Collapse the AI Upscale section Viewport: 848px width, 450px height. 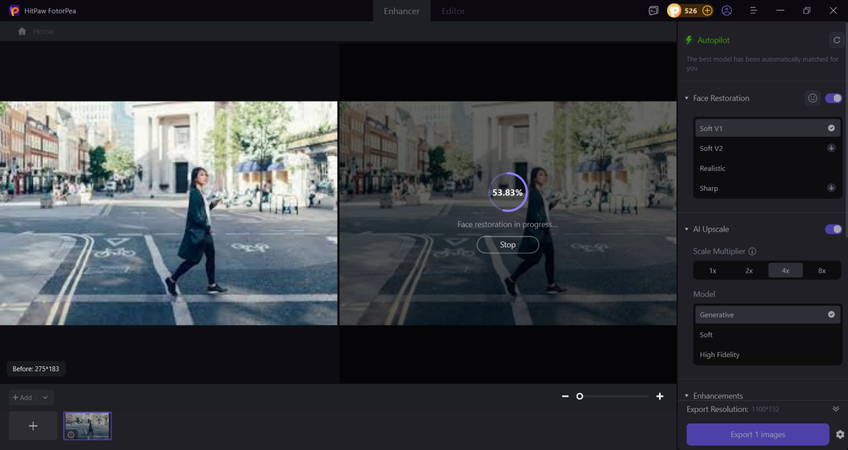[x=687, y=229]
